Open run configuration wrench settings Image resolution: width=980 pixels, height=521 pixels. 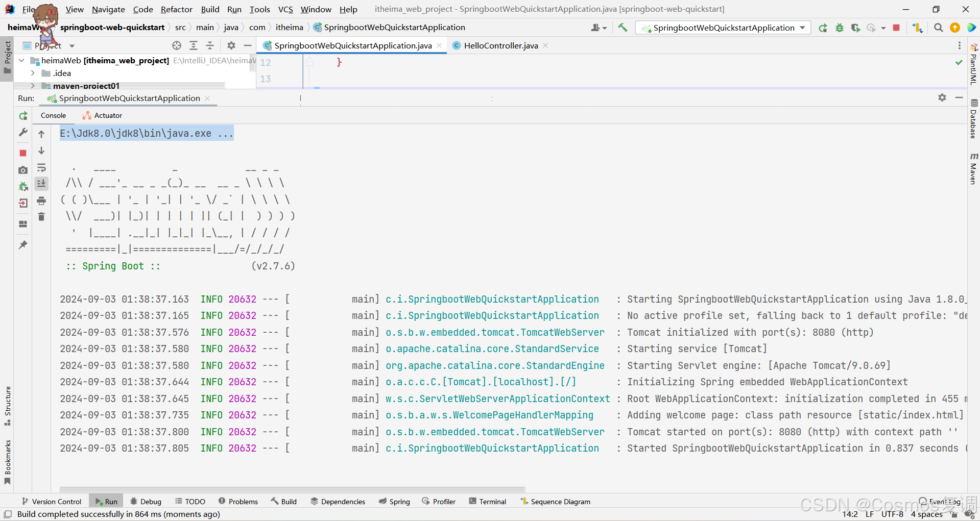click(23, 133)
